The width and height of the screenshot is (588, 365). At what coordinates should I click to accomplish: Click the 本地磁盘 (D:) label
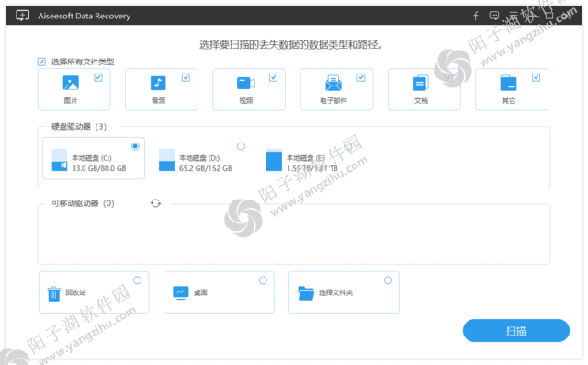click(199, 158)
